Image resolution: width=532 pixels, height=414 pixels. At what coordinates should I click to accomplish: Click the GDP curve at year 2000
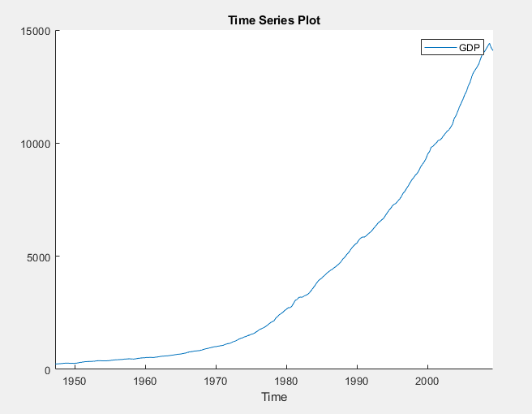(427, 153)
